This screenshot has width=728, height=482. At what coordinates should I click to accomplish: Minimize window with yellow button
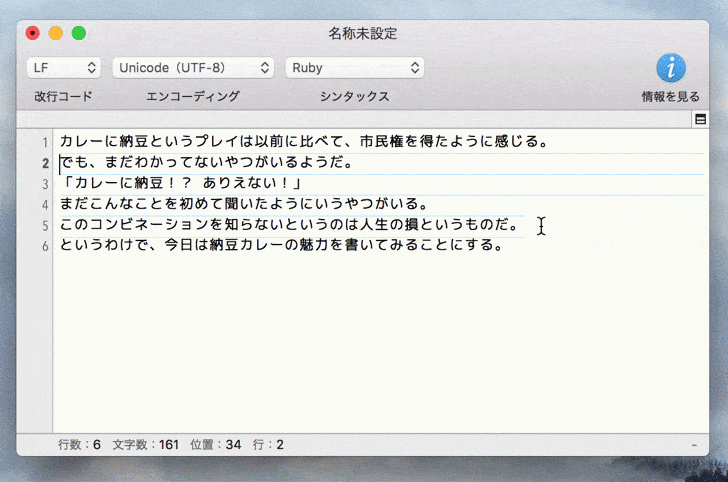click(x=56, y=33)
